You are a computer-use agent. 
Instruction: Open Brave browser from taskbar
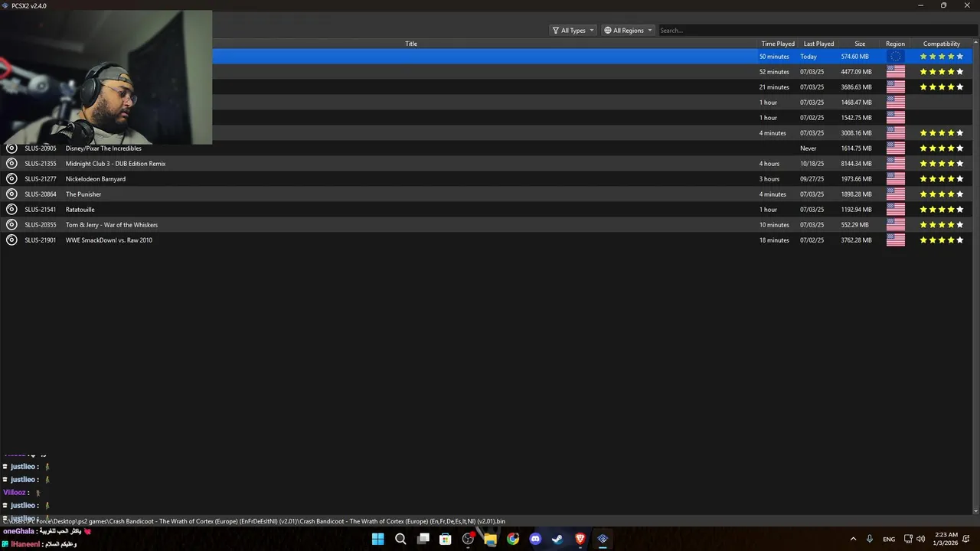click(580, 539)
